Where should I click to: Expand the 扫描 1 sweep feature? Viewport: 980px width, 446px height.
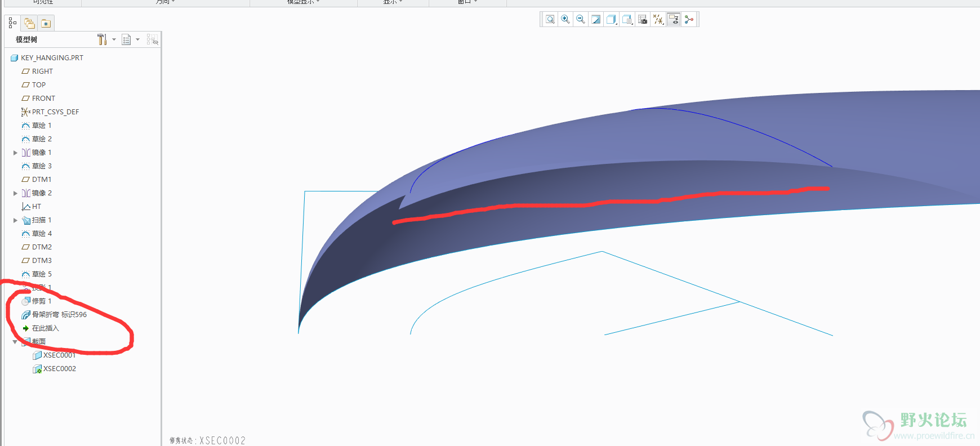coord(15,220)
